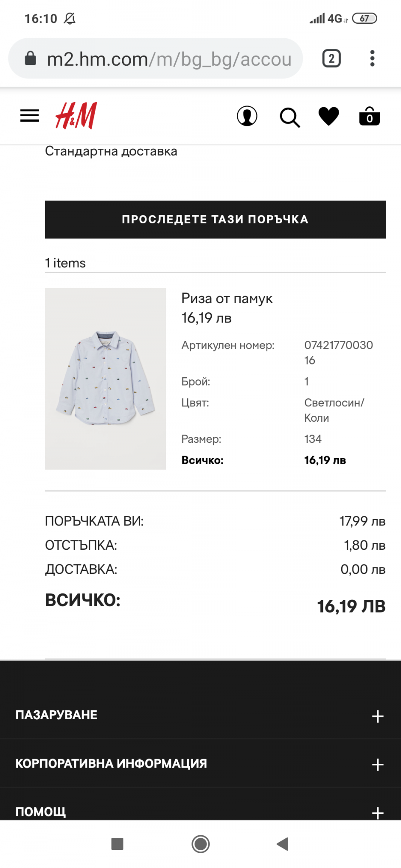Tap the search magnifier icon
This screenshot has width=401, height=868.
[x=289, y=117]
